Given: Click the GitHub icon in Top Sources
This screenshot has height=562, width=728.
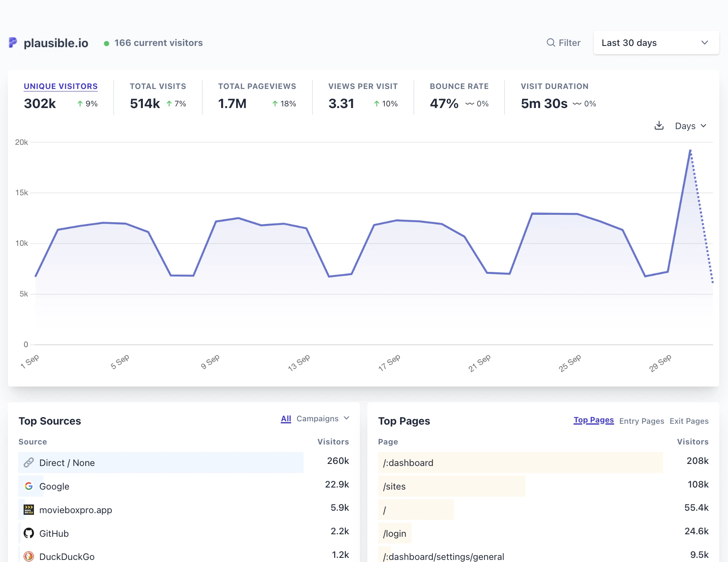Looking at the screenshot, I should coord(28,533).
